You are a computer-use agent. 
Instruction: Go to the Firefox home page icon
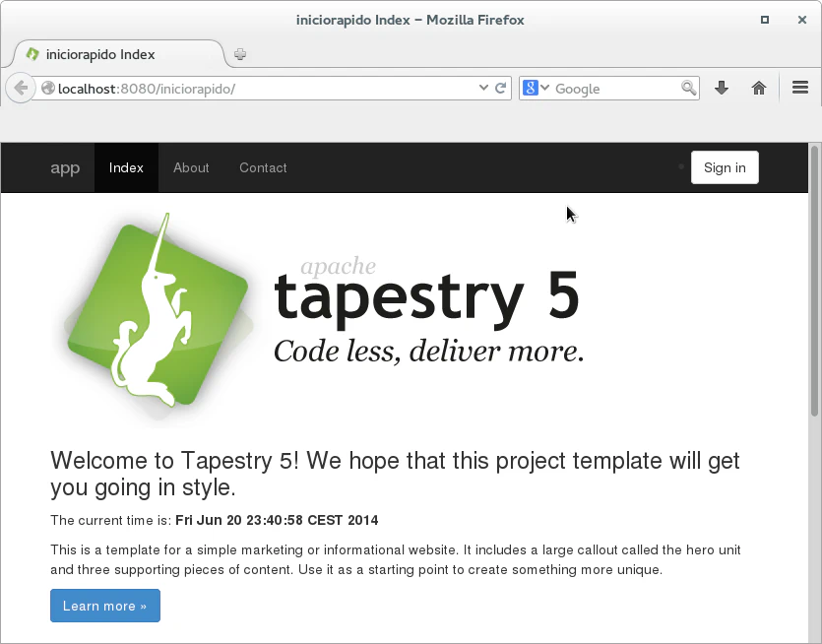[759, 88]
